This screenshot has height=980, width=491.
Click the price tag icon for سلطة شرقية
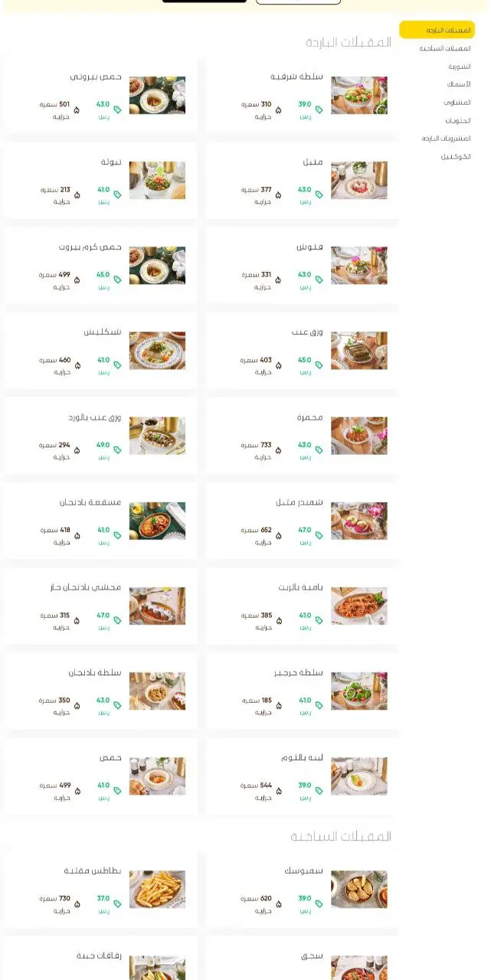click(319, 109)
